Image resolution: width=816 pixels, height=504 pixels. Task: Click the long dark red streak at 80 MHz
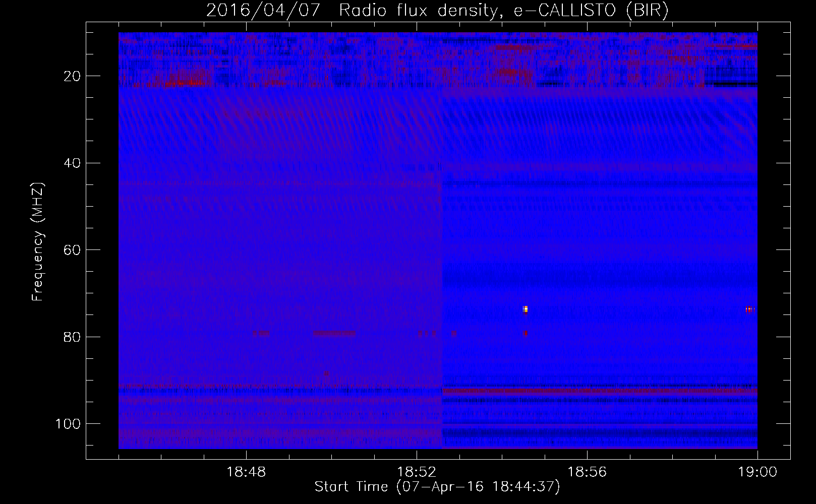334,333
